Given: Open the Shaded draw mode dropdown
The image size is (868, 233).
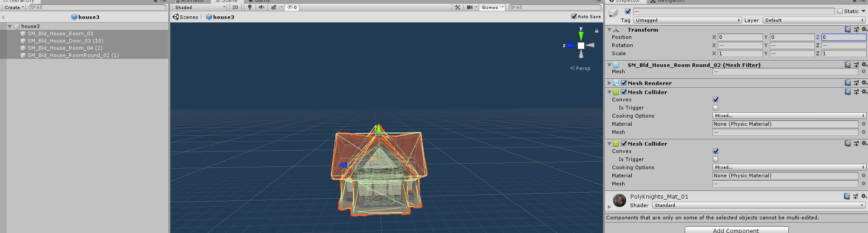Looking at the screenshot, I should click(200, 7).
